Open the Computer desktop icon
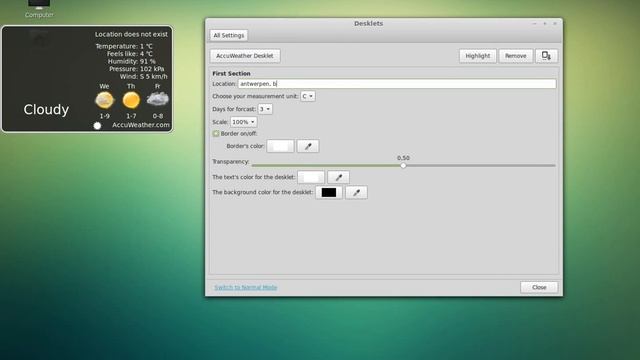The width and height of the screenshot is (640, 360). tap(39, 8)
